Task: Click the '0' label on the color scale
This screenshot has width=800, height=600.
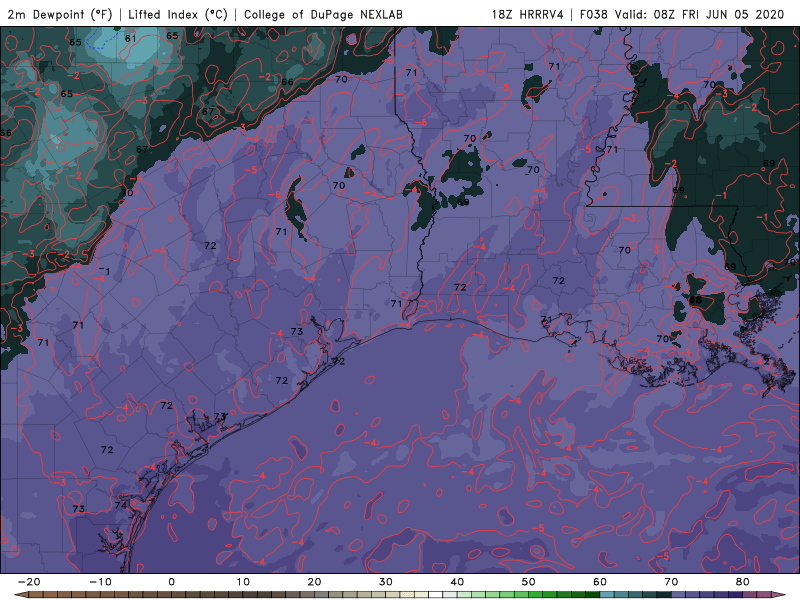Action: (171, 582)
